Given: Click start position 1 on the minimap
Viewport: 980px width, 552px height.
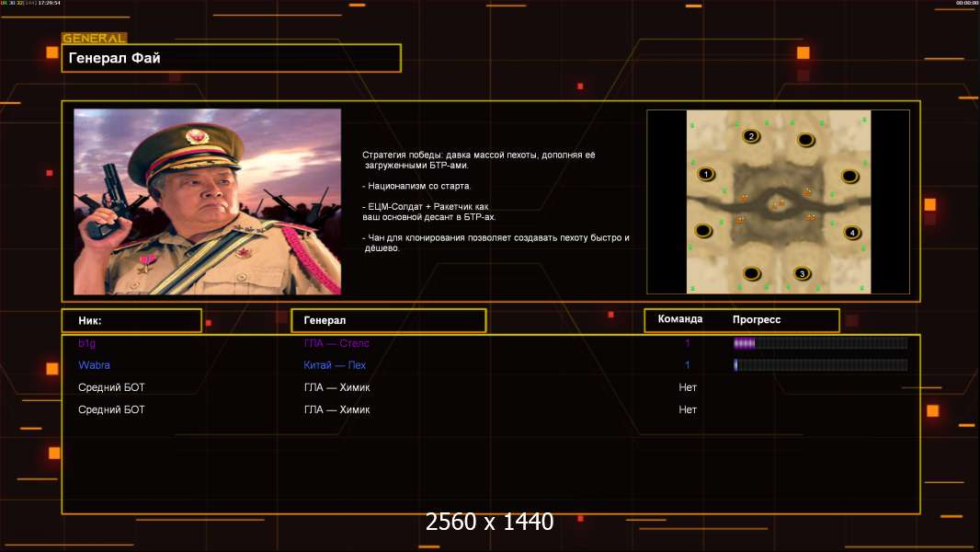Looking at the screenshot, I should [x=706, y=173].
